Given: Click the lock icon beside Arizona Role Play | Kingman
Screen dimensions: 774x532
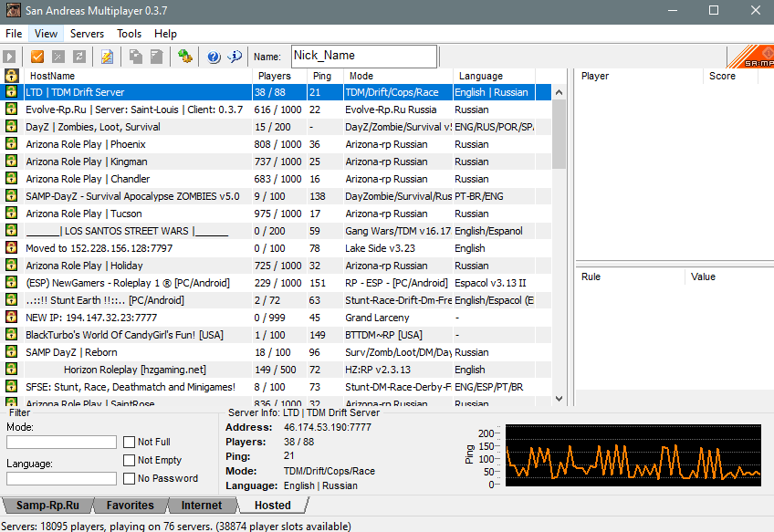Looking at the screenshot, I should [11, 161].
